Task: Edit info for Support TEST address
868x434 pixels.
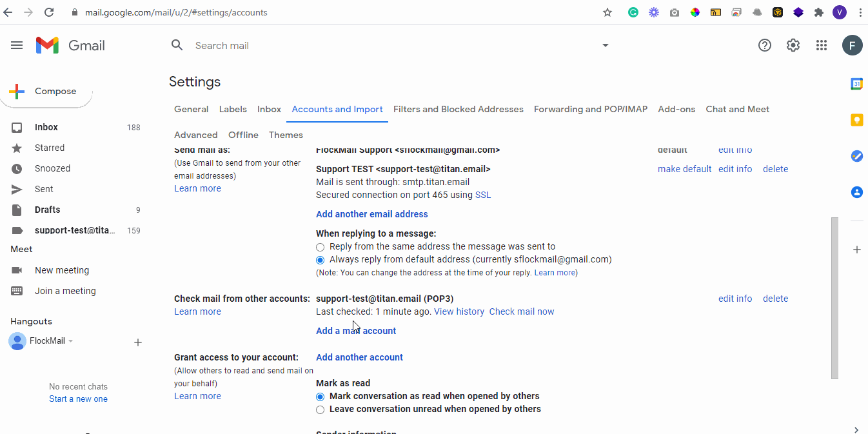Action: pyautogui.click(x=735, y=169)
